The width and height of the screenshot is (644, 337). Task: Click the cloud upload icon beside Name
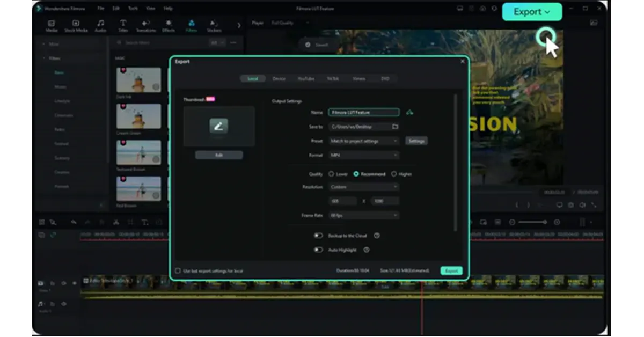coord(410,112)
